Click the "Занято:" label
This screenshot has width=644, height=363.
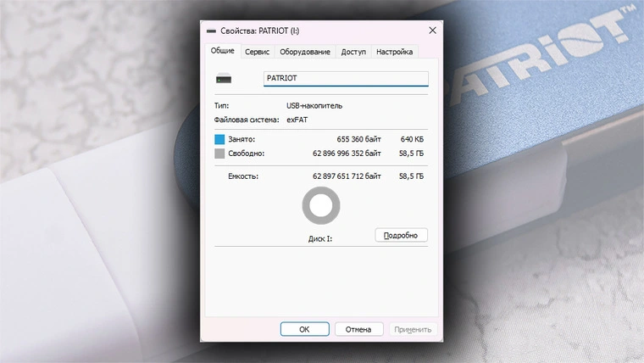(x=241, y=139)
